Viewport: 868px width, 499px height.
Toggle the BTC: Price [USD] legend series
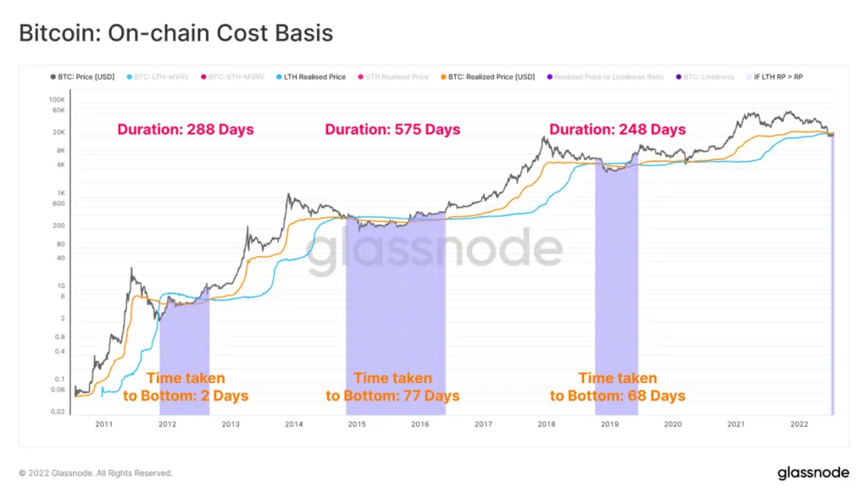pyautogui.click(x=82, y=77)
